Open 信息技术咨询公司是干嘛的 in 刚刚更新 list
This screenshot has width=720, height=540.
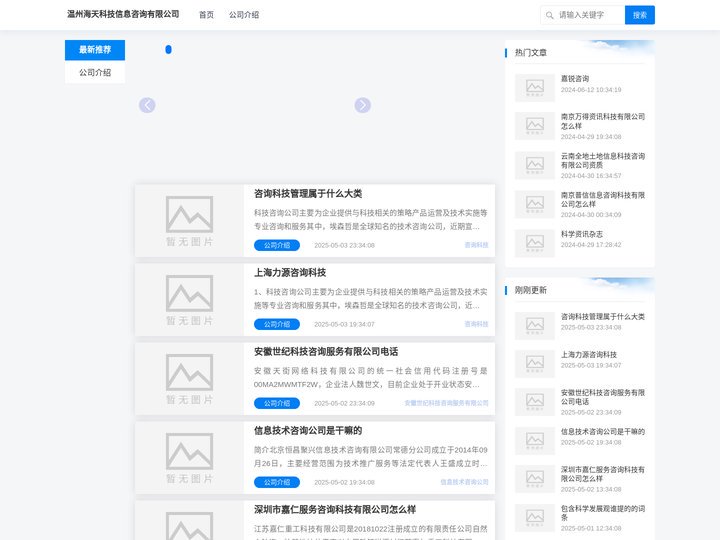602,432
